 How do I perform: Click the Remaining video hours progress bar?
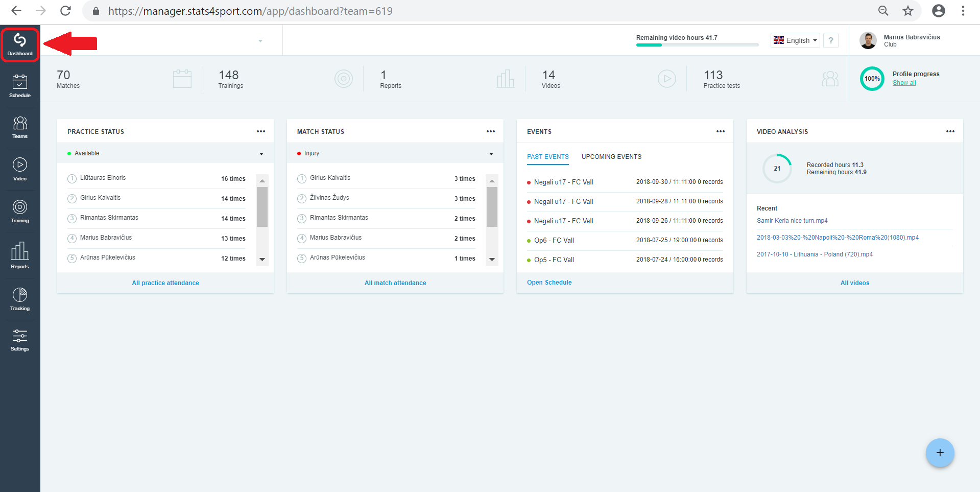click(x=697, y=45)
